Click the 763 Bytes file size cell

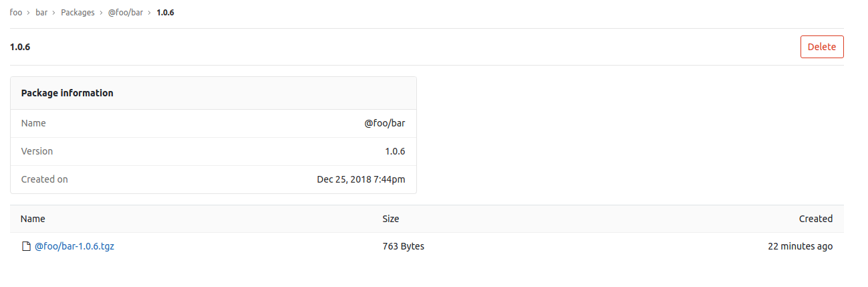point(403,246)
